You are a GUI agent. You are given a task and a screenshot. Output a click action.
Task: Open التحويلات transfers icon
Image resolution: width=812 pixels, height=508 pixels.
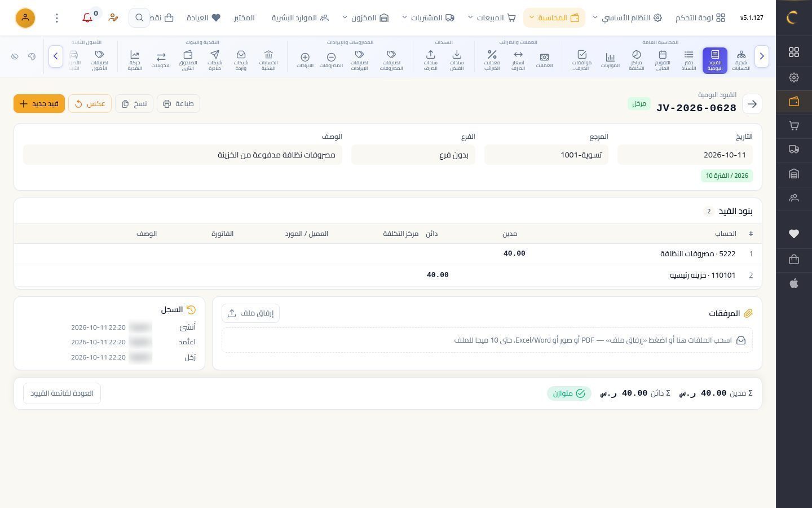coord(161,60)
